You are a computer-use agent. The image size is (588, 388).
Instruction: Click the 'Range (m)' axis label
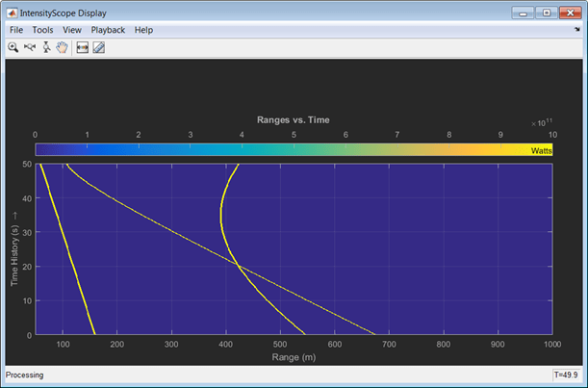tap(294, 357)
